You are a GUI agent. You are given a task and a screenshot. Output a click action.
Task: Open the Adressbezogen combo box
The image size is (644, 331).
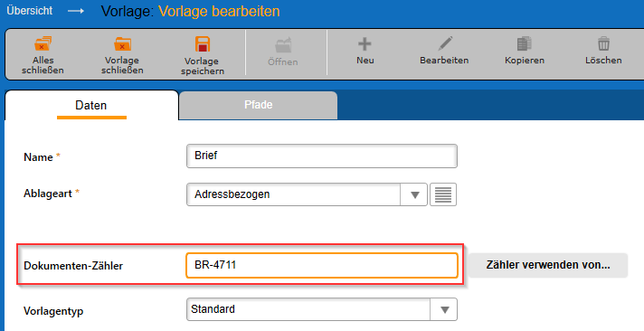tap(307, 194)
